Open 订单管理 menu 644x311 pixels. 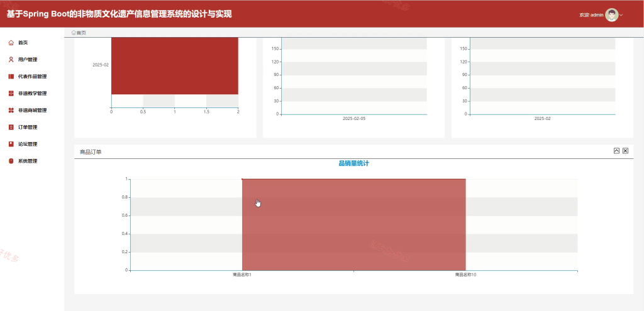click(x=28, y=127)
